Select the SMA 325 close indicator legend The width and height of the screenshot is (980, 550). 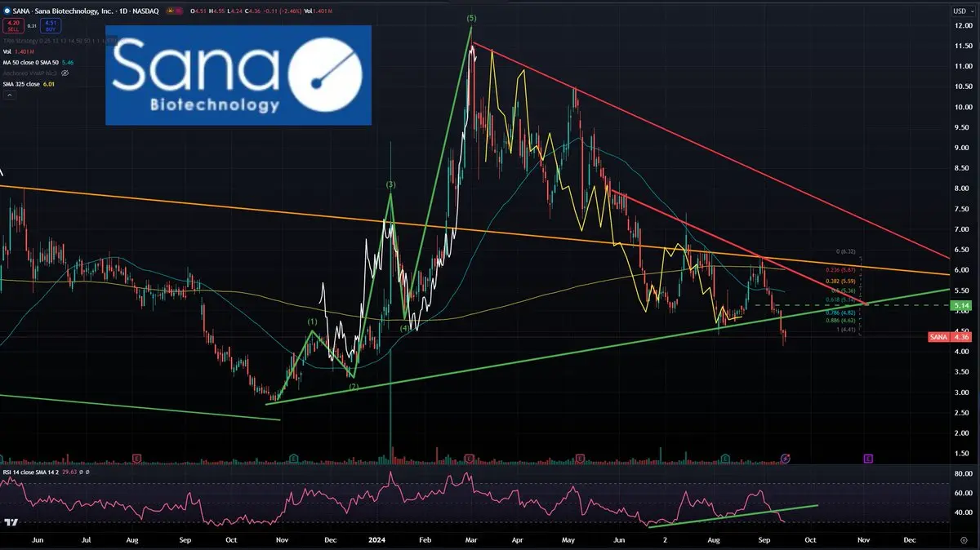[29, 84]
